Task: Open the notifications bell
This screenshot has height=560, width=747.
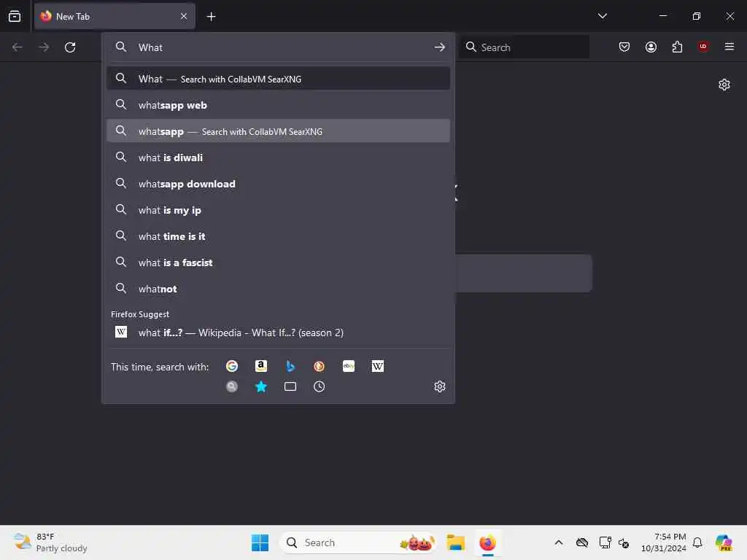Action: click(x=697, y=542)
